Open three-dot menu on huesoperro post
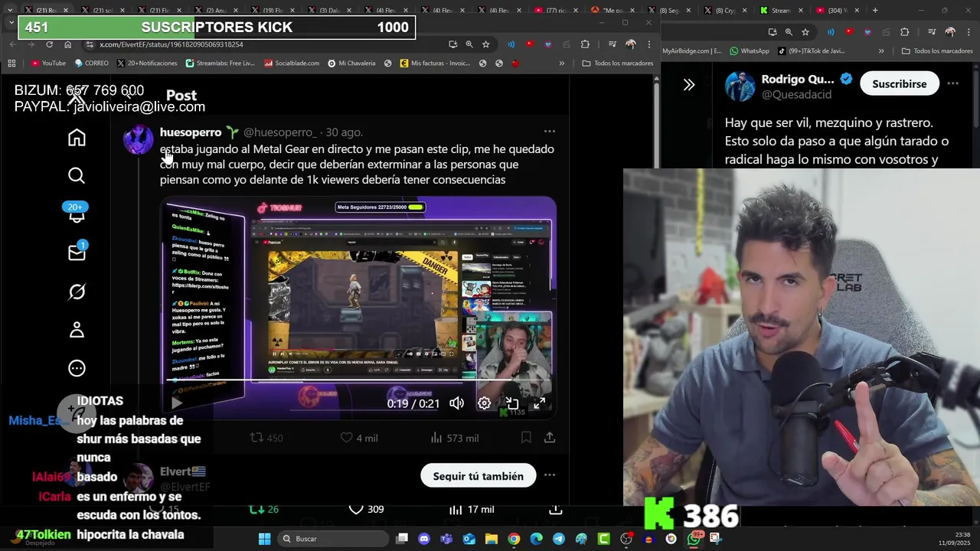The width and height of the screenshot is (980, 551). click(550, 132)
